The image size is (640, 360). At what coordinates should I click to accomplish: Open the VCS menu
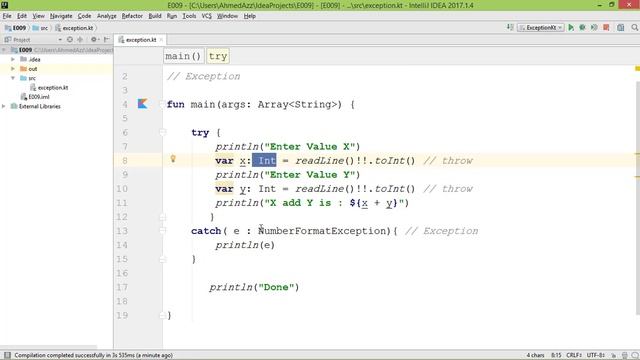(x=207, y=16)
